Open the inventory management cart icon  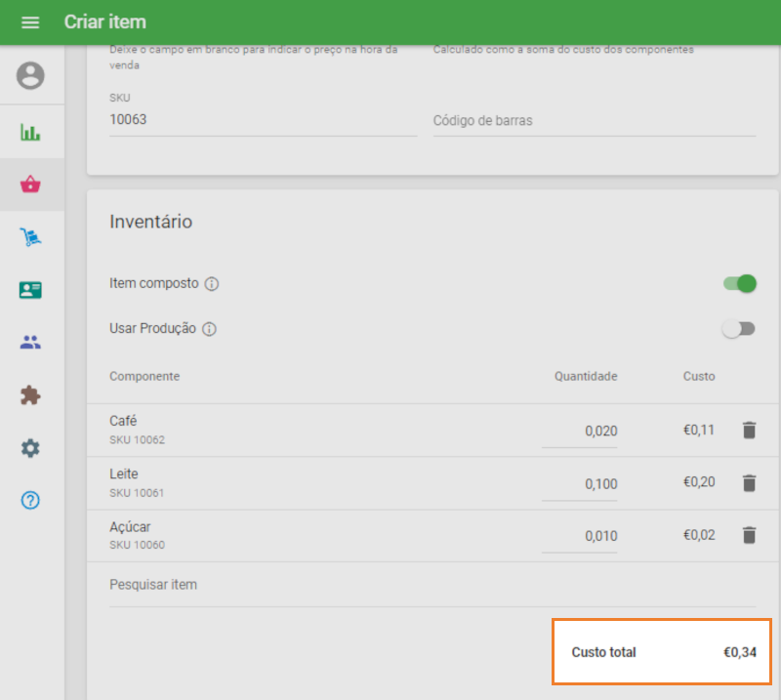click(x=30, y=237)
